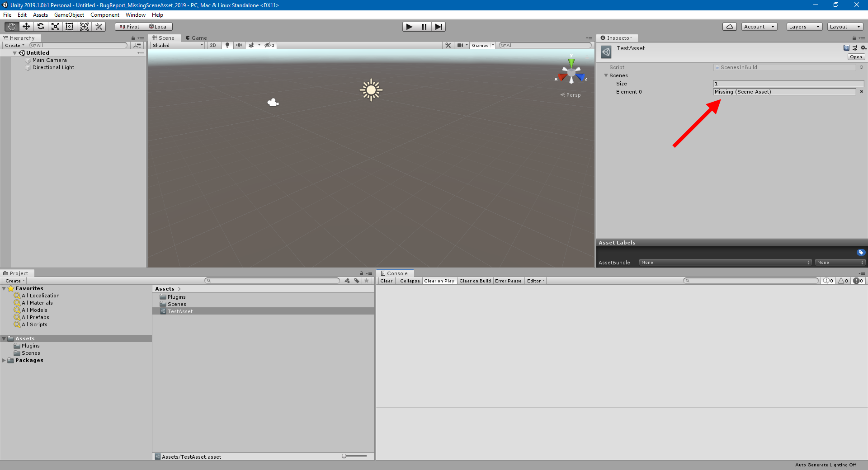Collapse the Scenes foldout in the Inspector

[606, 75]
